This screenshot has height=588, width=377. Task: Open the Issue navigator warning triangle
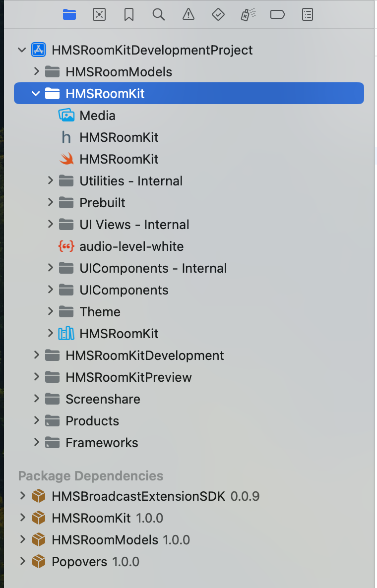[x=188, y=14]
